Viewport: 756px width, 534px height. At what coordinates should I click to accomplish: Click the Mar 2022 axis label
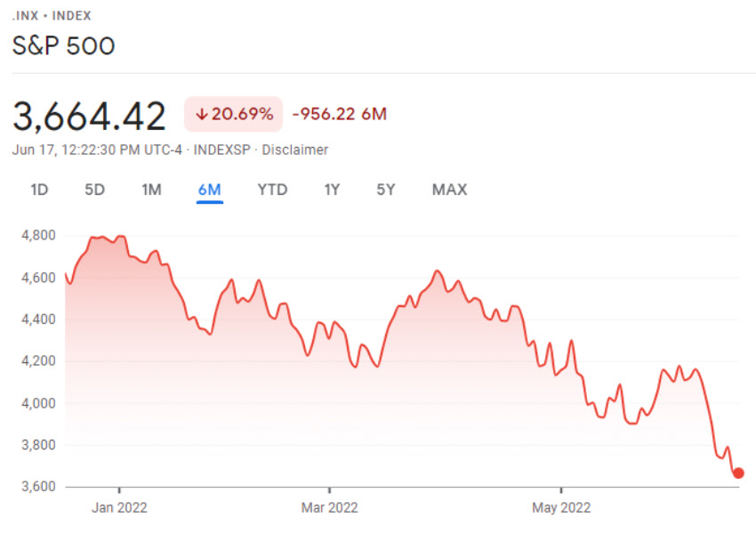329,508
